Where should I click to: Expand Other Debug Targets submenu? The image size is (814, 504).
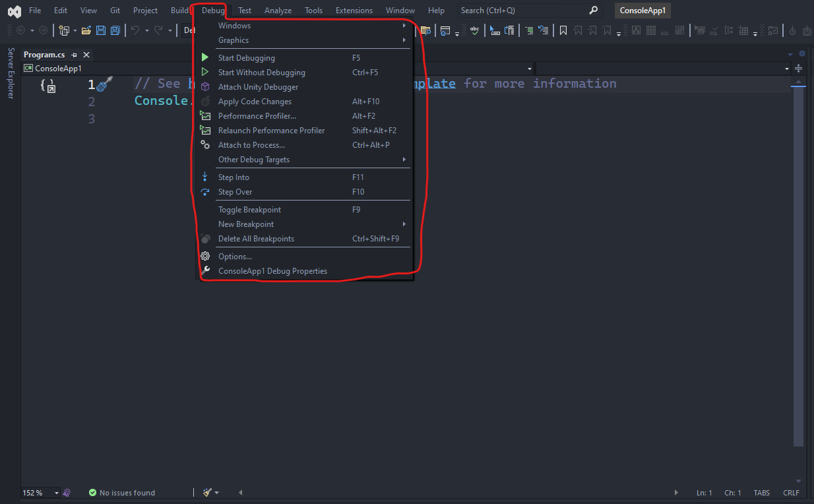305,160
